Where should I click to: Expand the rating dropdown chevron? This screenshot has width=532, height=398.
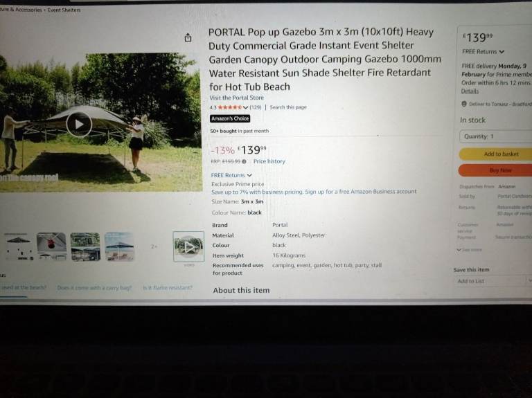point(245,107)
